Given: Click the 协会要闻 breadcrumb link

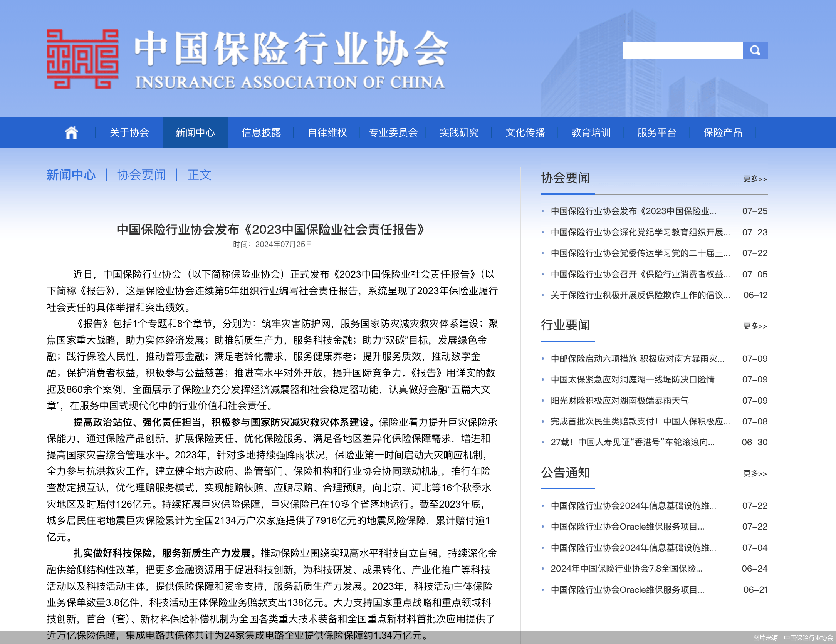Looking at the screenshot, I should coord(141,175).
